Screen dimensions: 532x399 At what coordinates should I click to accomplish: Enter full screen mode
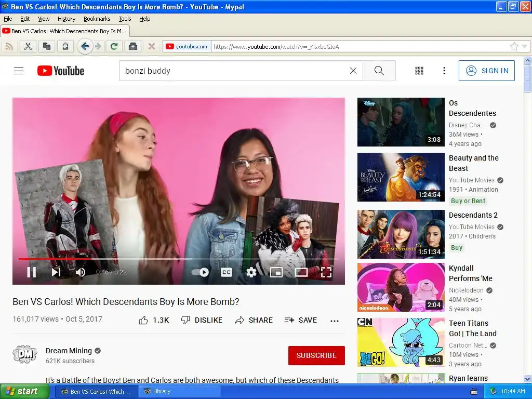pos(326,272)
